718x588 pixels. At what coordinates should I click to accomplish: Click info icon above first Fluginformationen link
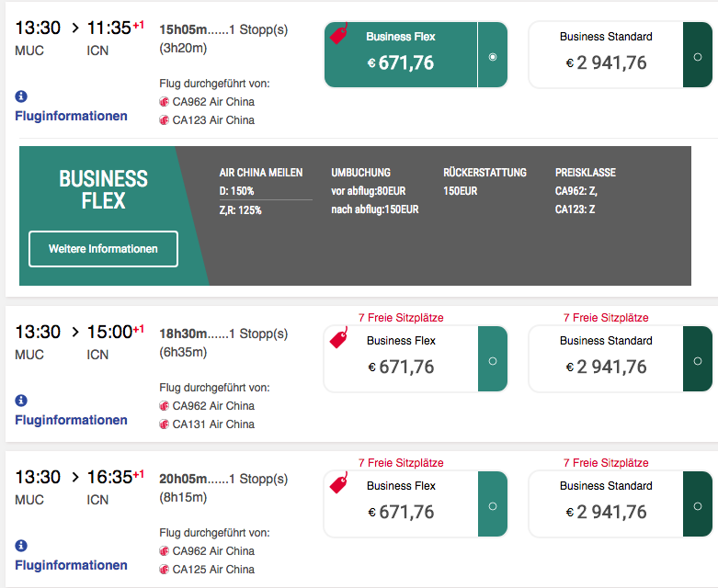(21, 96)
